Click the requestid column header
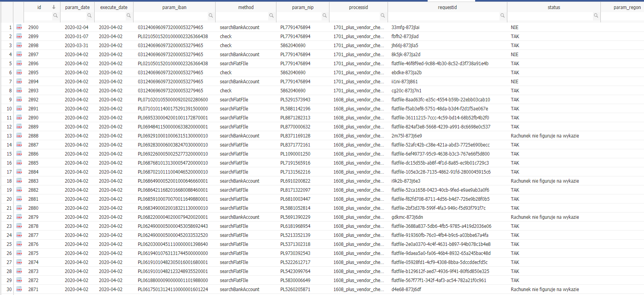The image size is (644, 295). coord(447,7)
